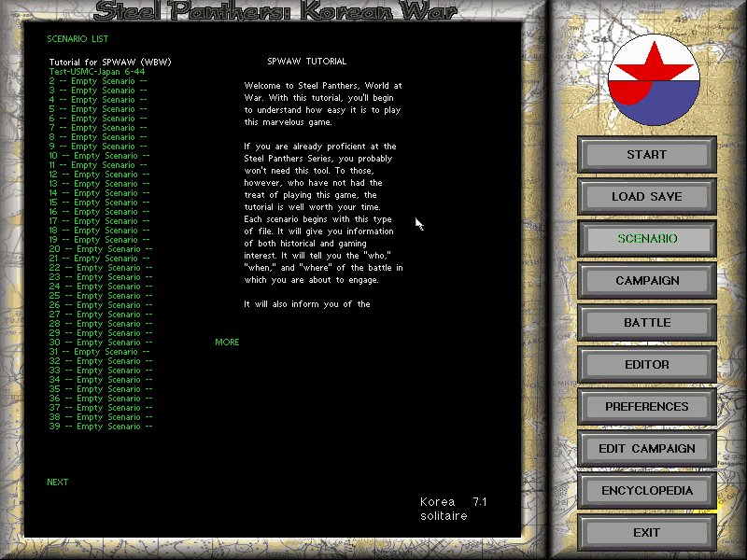Click MORE to read more tutorial text
The image size is (747, 560).
[227, 343]
